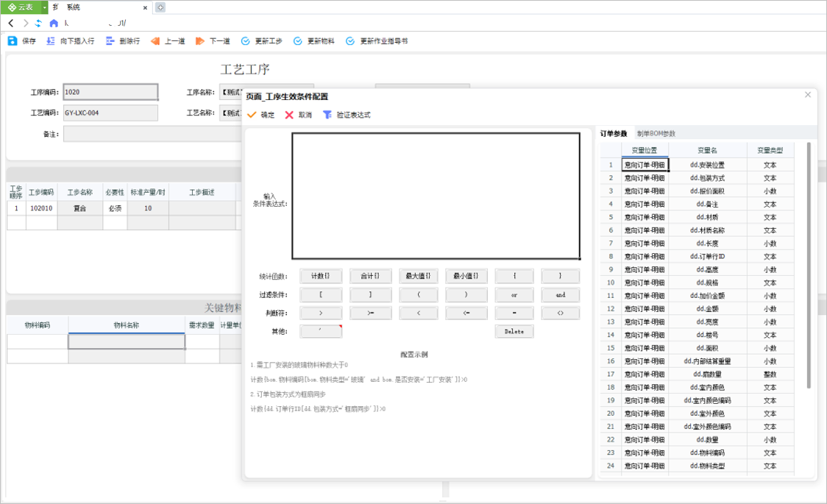The image size is (827, 504).
Task: Select the dd.室内颜色编码 row
Action: pos(698,400)
